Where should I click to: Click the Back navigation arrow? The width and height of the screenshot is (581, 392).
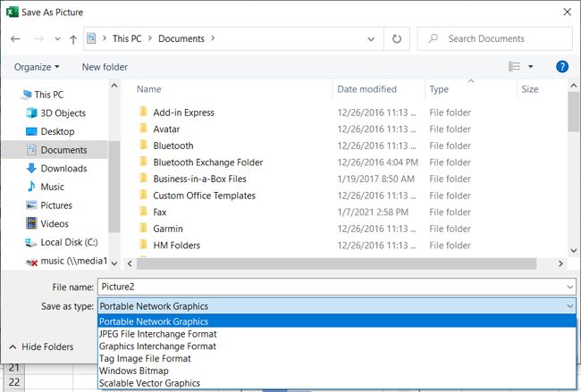click(x=15, y=39)
